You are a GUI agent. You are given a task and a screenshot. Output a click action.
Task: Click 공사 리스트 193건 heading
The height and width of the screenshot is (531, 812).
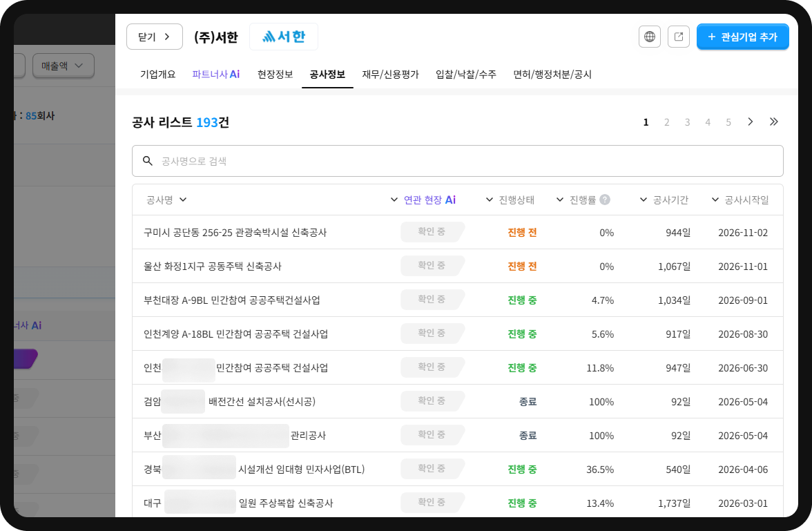coord(181,122)
